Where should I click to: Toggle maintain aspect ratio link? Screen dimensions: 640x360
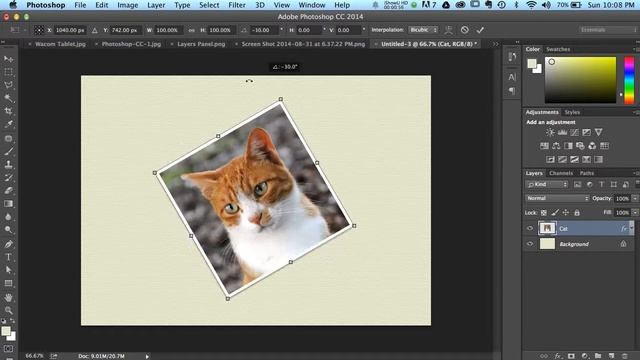pos(191,30)
